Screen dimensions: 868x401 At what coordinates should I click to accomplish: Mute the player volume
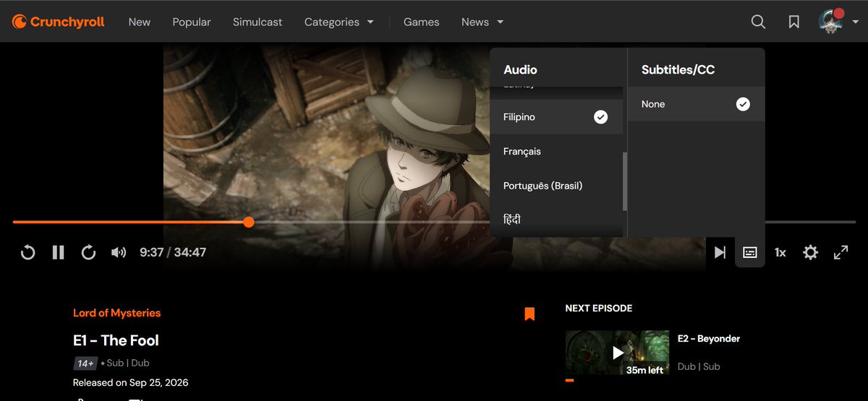[x=119, y=252]
